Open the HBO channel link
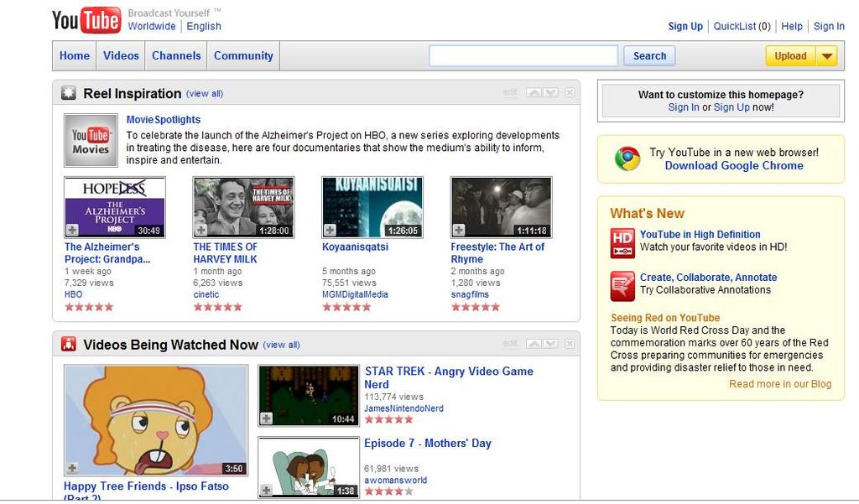This screenshot has width=859, height=504. click(x=74, y=294)
